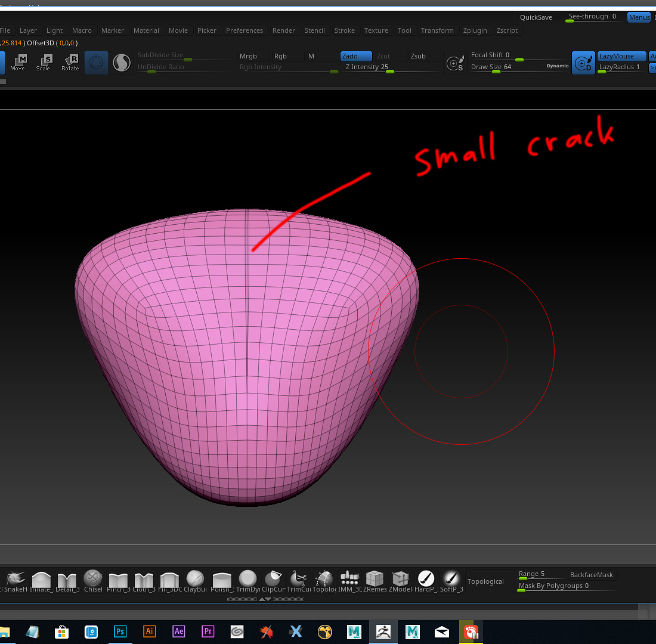Choose the Detail_3 brush
Image resolution: width=656 pixels, height=644 pixels.
[67, 581]
